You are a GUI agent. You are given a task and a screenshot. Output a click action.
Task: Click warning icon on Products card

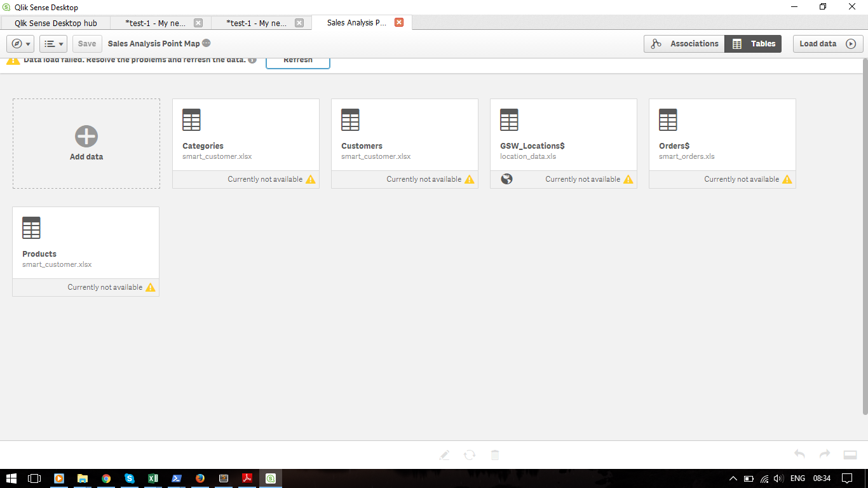coord(151,287)
